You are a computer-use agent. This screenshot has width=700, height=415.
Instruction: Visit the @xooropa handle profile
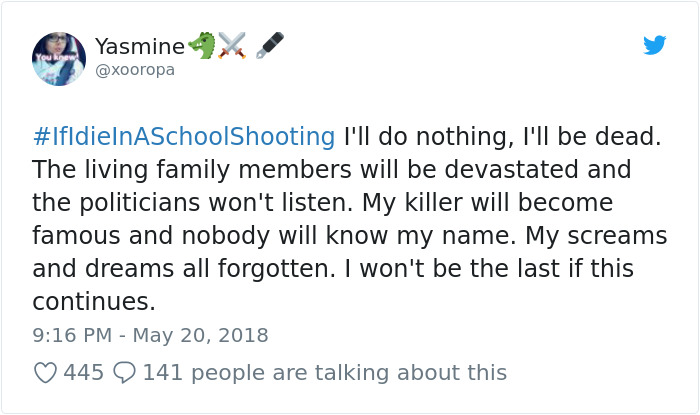(x=135, y=70)
